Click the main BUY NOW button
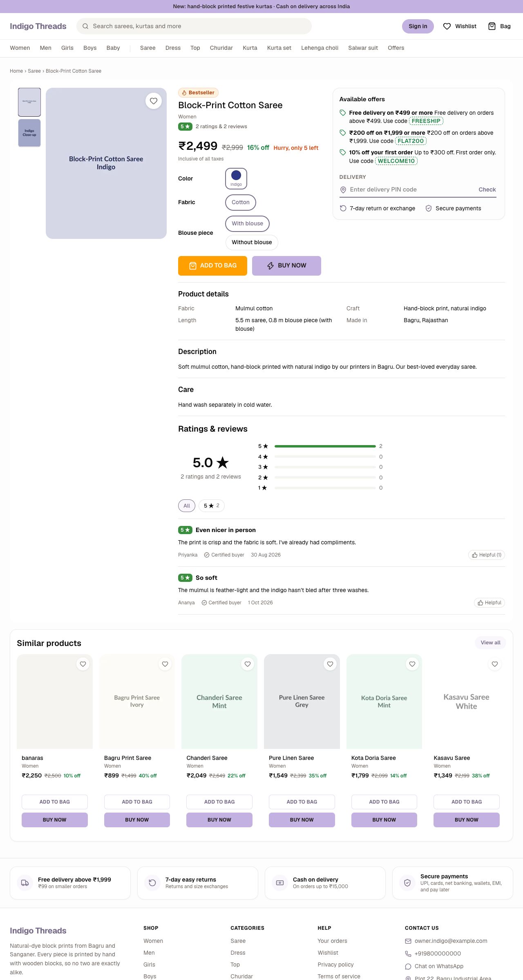This screenshot has width=523, height=980. coord(286,266)
